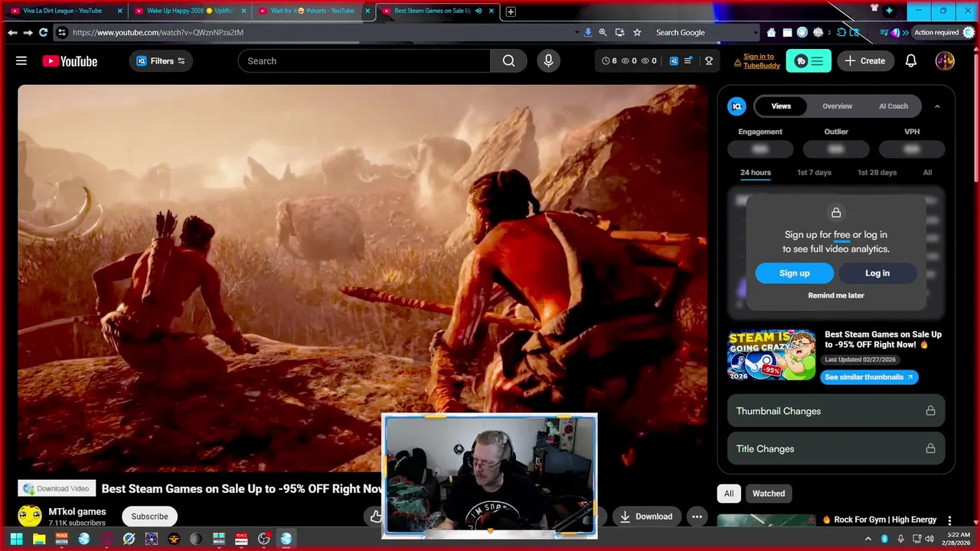Open the YouTube hamburger guide menu

21,61
